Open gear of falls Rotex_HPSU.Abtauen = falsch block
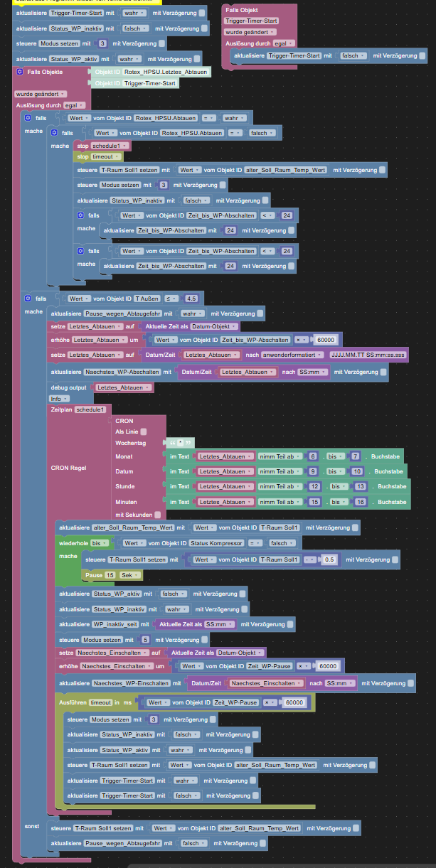Image resolution: width=436 pixels, height=868 pixels. tap(53, 133)
